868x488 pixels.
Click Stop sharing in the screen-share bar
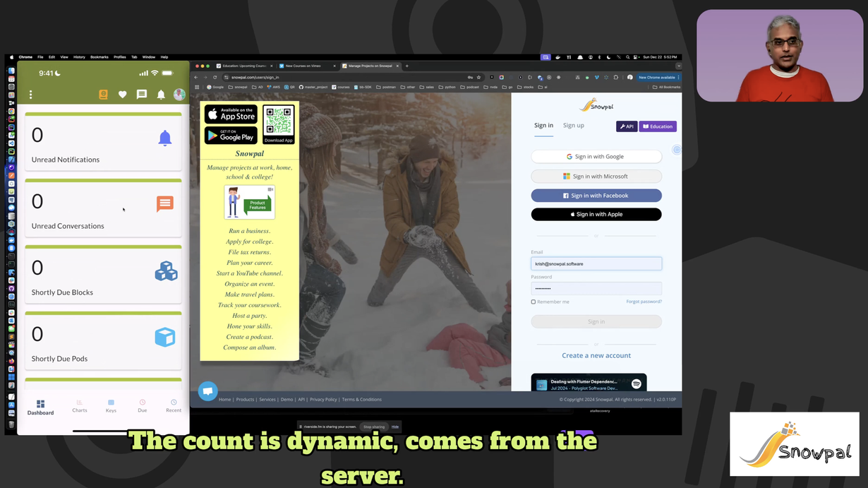tap(374, 427)
